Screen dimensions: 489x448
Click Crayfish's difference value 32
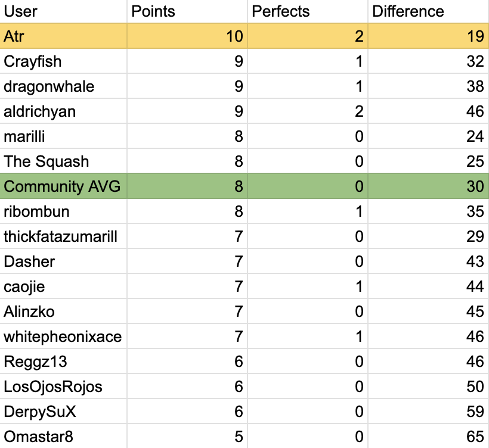[428, 61]
